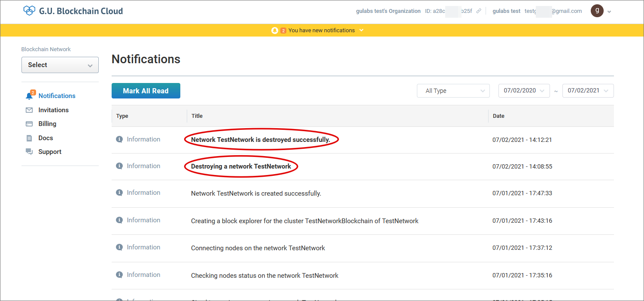
Task: Click the orange notification count badge
Action: click(283, 31)
